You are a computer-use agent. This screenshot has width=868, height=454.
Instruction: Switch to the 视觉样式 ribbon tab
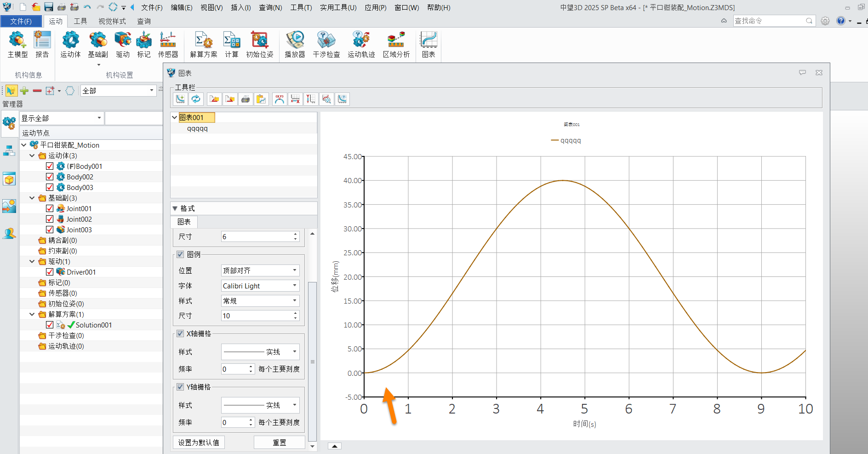pyautogui.click(x=112, y=21)
